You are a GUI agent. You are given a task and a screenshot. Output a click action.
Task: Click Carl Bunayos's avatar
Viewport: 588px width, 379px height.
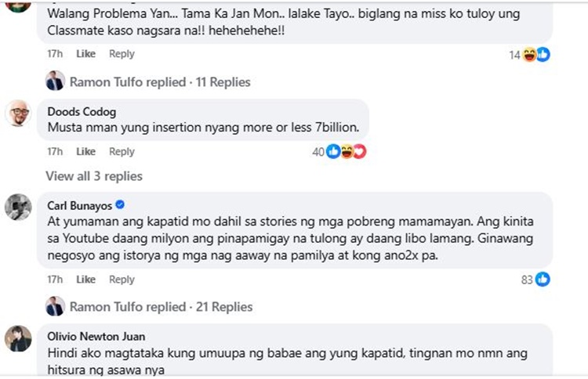pos(19,207)
